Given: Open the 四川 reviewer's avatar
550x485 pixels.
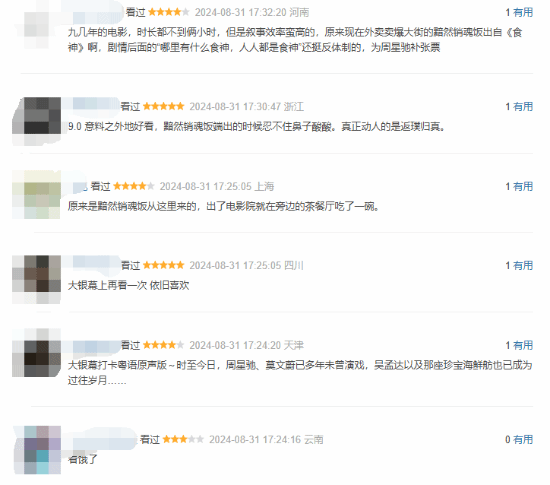Looking at the screenshot, I should pos(36,279).
